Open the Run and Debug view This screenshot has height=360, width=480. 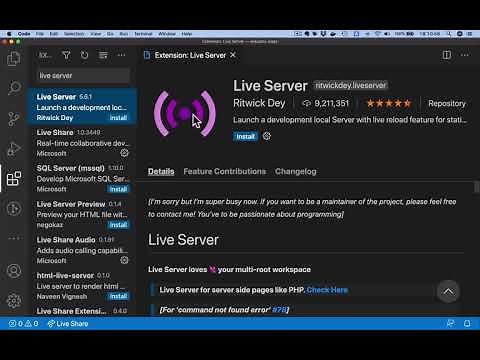(14, 149)
